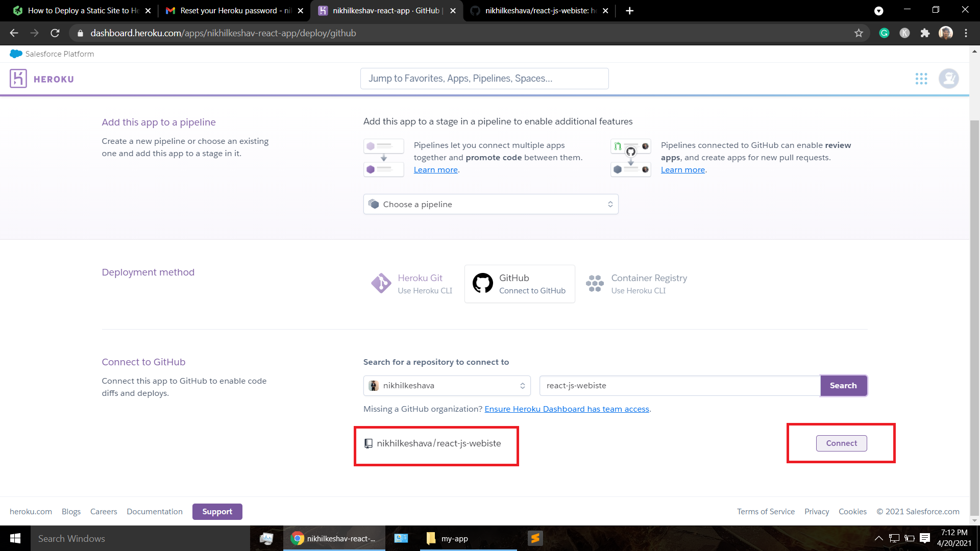Reload the current page
This screenshot has height=551, width=980.
click(x=55, y=33)
